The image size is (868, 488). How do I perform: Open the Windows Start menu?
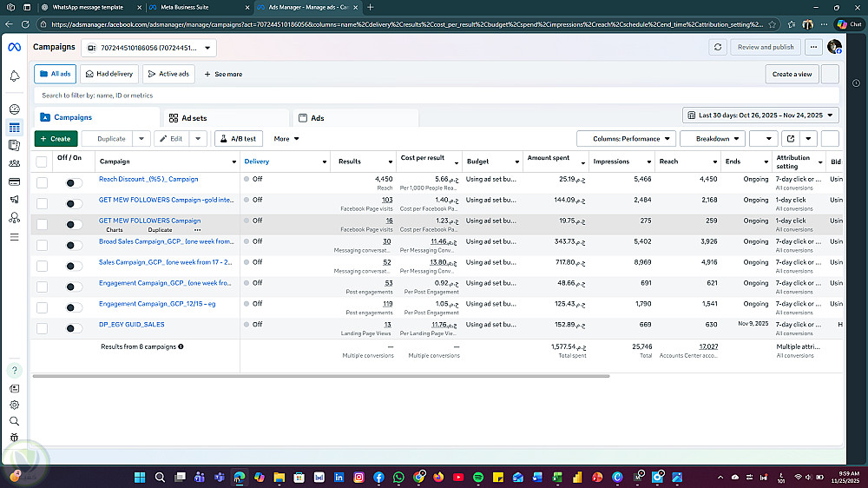point(140,477)
